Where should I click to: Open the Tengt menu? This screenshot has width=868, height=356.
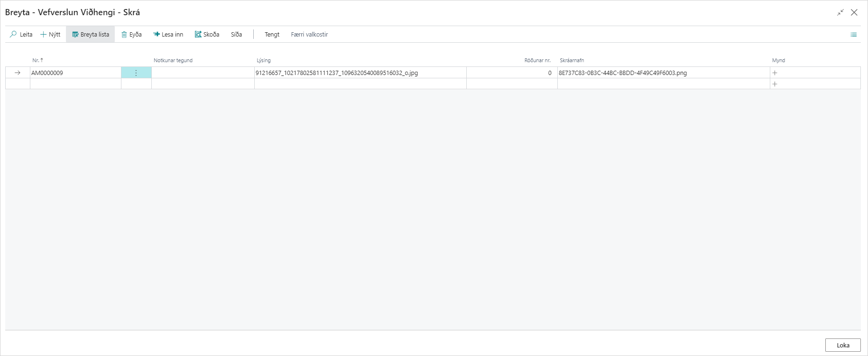click(272, 35)
